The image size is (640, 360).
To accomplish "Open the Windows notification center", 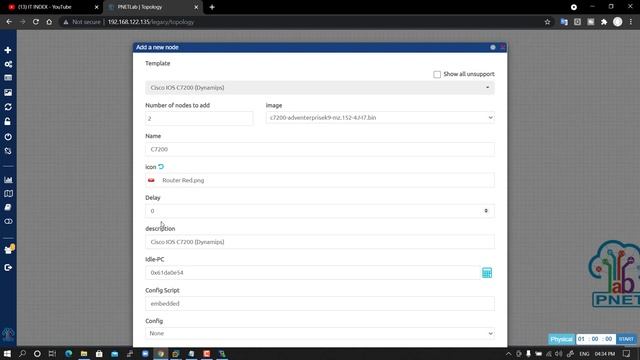I will (x=627, y=353).
